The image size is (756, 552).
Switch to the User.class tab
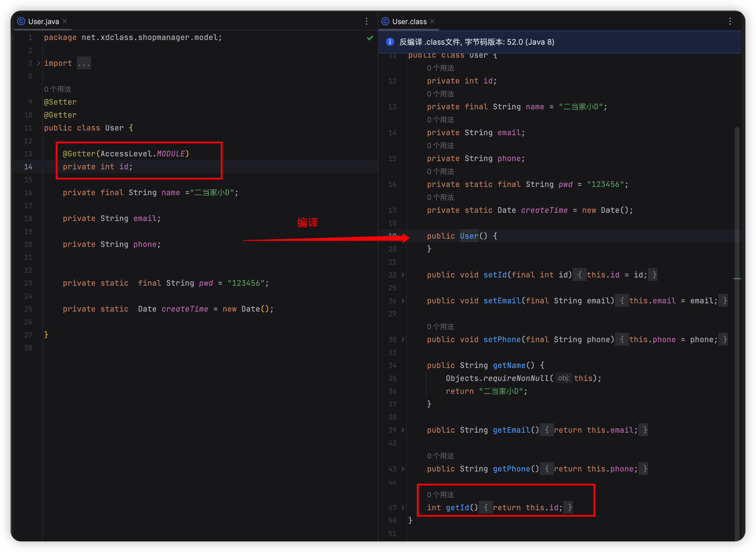pyautogui.click(x=409, y=21)
